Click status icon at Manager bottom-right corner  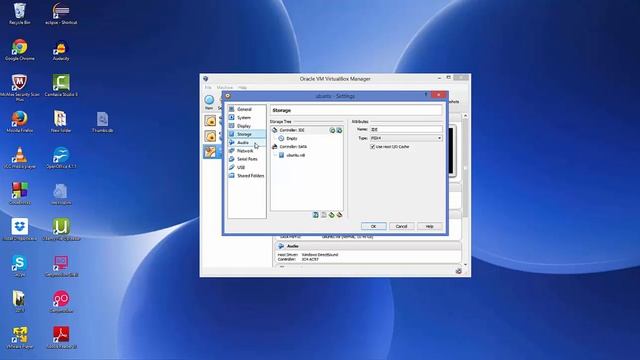point(459,271)
